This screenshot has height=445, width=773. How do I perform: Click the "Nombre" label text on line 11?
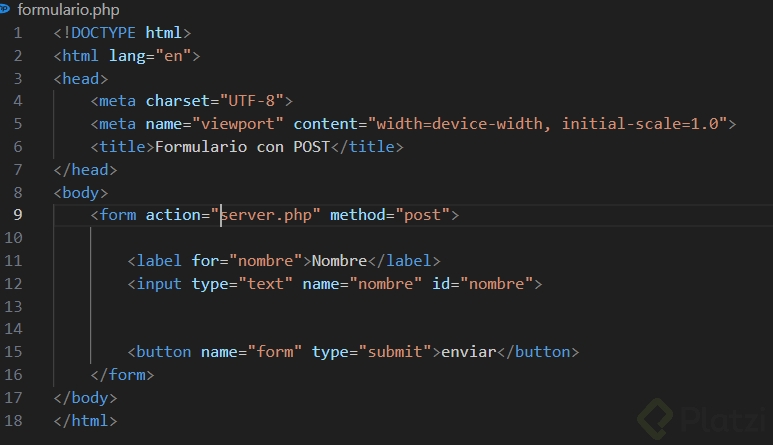coord(339,261)
